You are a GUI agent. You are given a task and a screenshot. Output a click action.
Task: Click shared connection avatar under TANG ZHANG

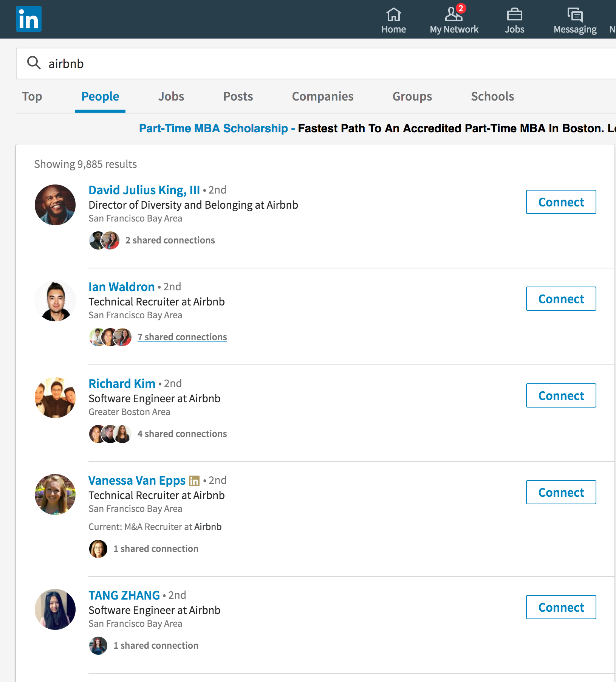pyautogui.click(x=98, y=646)
